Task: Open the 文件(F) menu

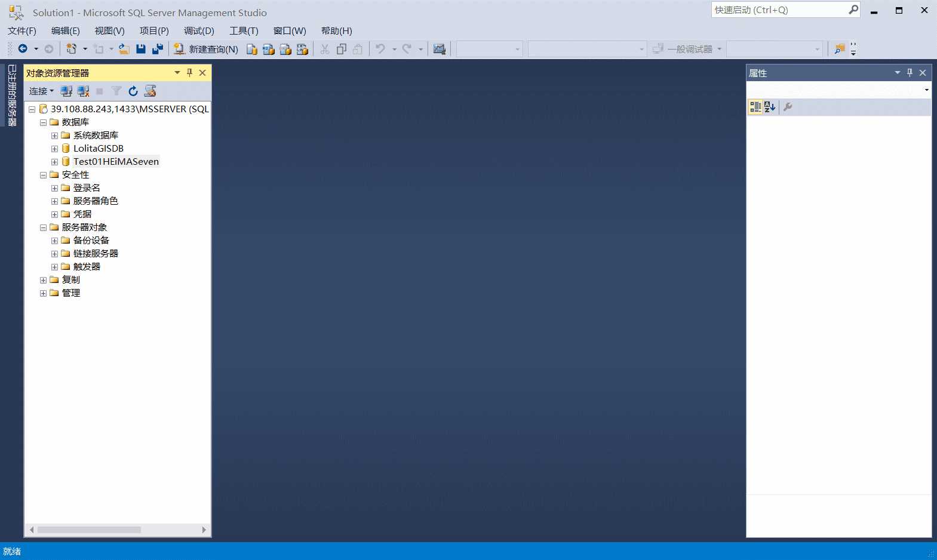Action: point(22,31)
